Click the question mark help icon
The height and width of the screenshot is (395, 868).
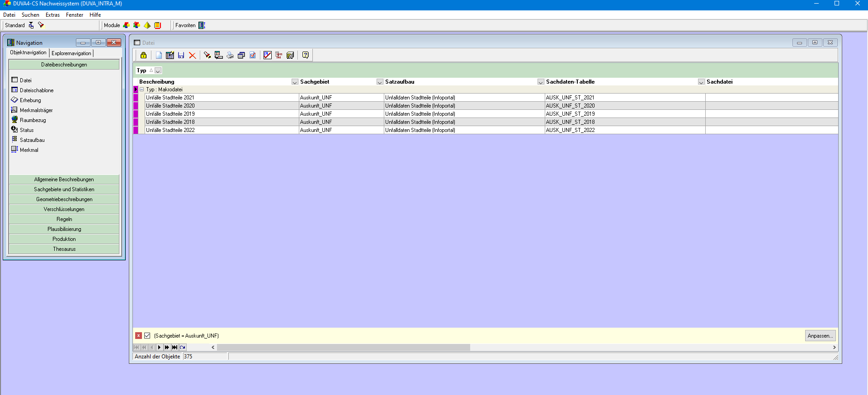[x=306, y=55]
